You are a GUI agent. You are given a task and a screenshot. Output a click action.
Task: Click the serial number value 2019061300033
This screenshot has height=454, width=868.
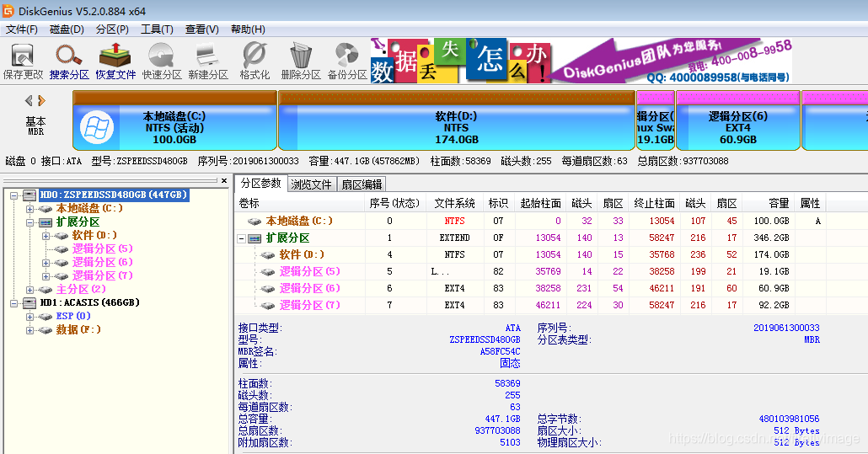click(786, 328)
